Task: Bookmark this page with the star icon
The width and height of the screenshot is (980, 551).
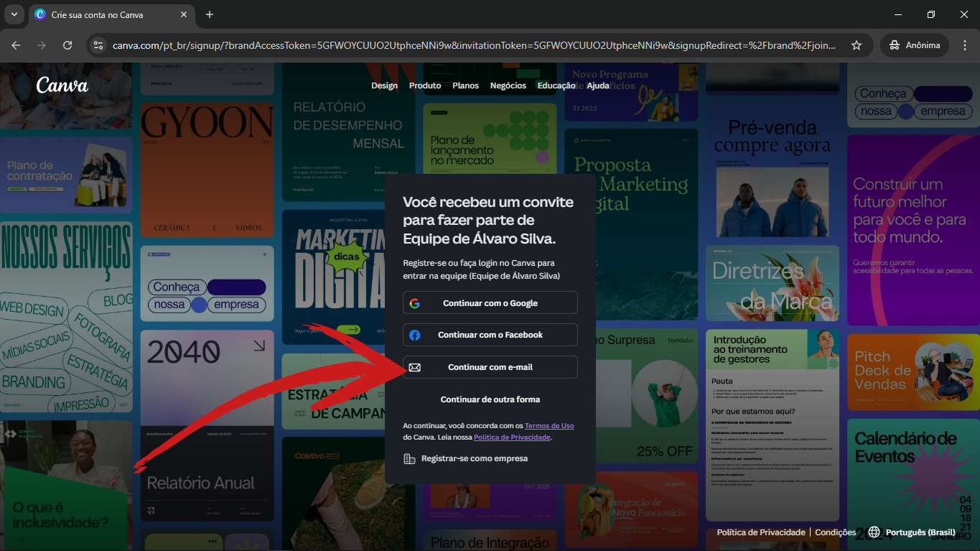Action: (857, 45)
